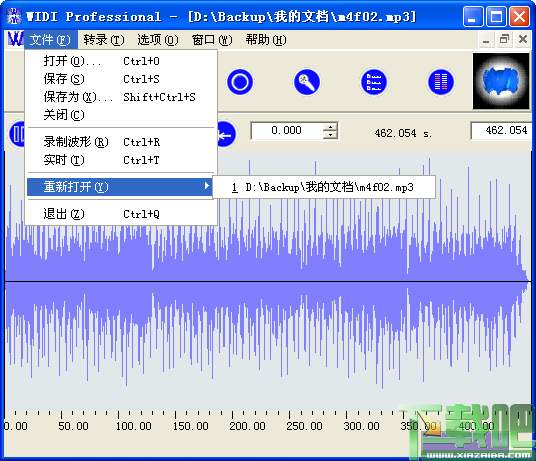Close the WIDI Professional window
Image resolution: width=536 pixels, height=461 pixels.
point(520,16)
